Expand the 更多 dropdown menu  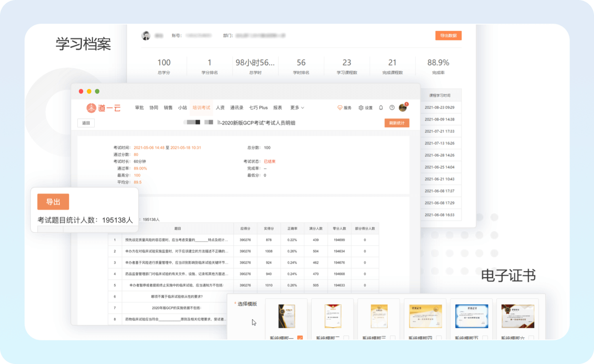point(297,108)
